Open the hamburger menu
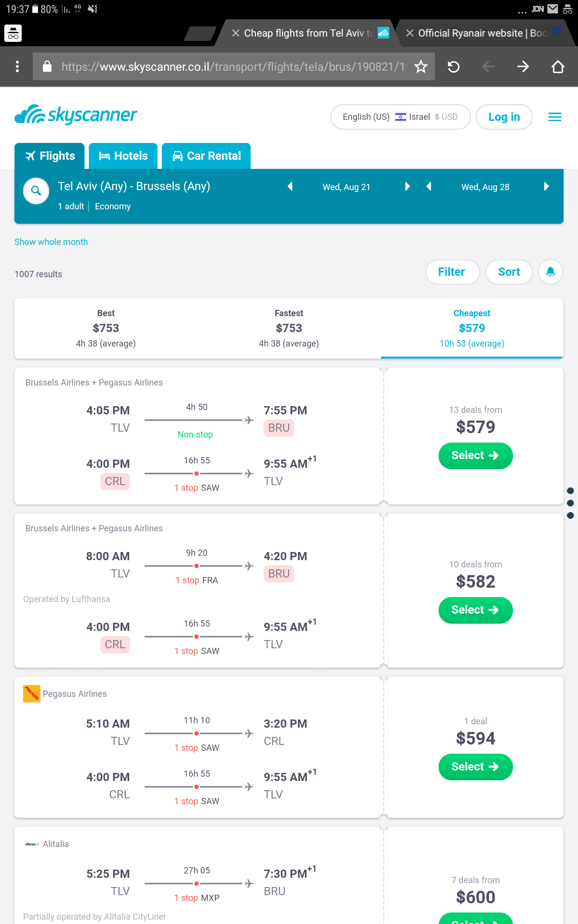The image size is (578, 924). (x=555, y=117)
